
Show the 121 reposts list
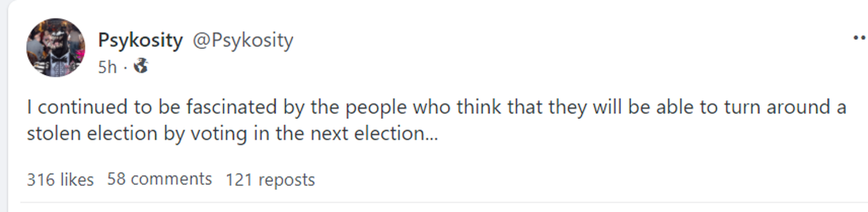(270, 179)
